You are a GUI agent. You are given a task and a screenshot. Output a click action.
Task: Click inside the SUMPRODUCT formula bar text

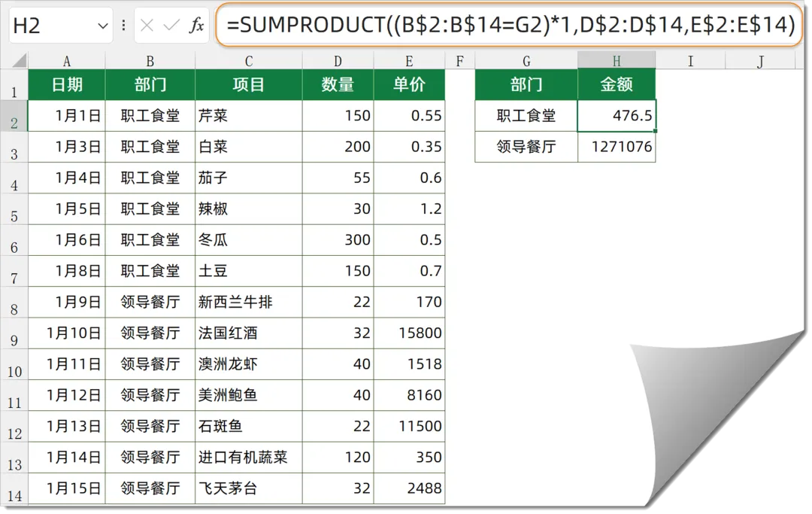tap(510, 26)
